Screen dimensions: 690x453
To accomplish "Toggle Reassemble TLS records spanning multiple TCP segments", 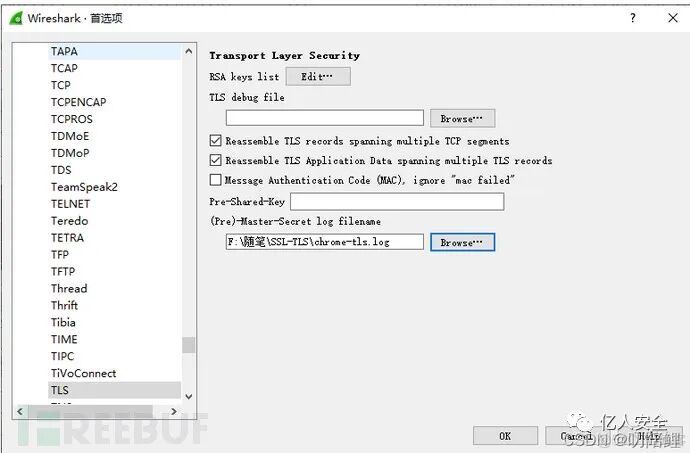I will pyautogui.click(x=215, y=141).
